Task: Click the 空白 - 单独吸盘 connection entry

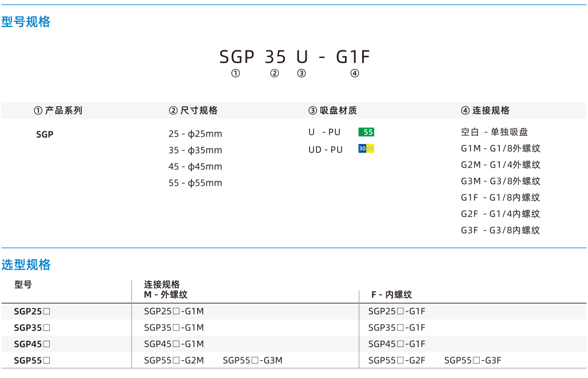Action: click(x=494, y=132)
